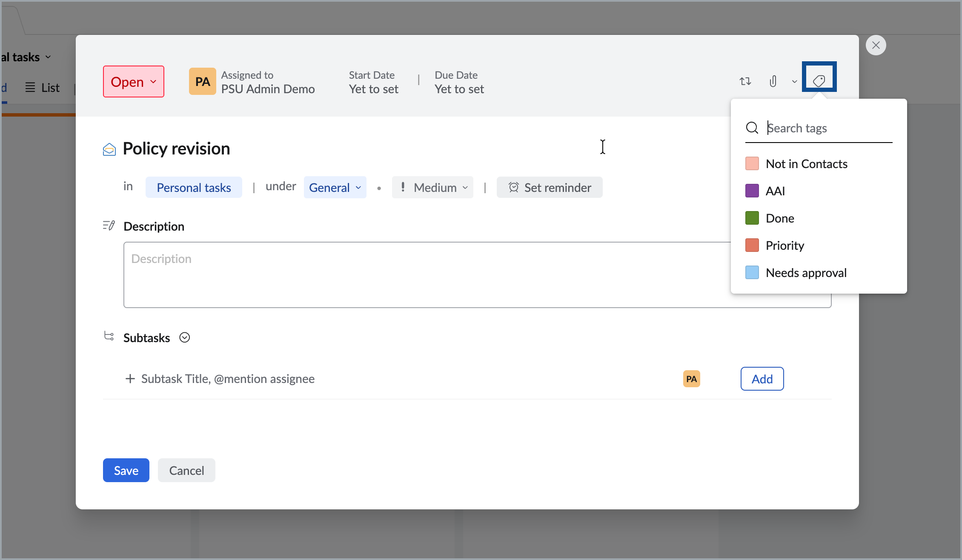The height and width of the screenshot is (560, 962).
Task: Expand the General category dropdown
Action: [x=335, y=187]
